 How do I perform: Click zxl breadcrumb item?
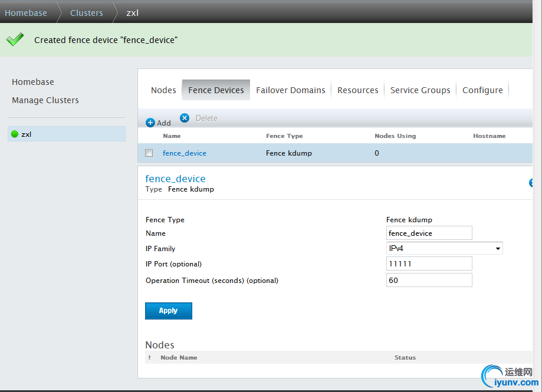[x=132, y=13]
